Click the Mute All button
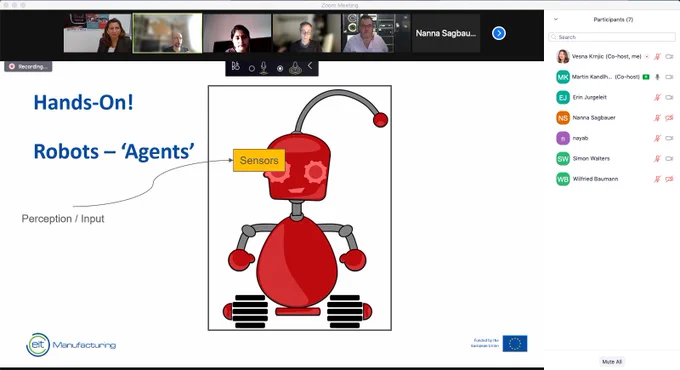Image resolution: width=680 pixels, height=370 pixels. click(612, 361)
